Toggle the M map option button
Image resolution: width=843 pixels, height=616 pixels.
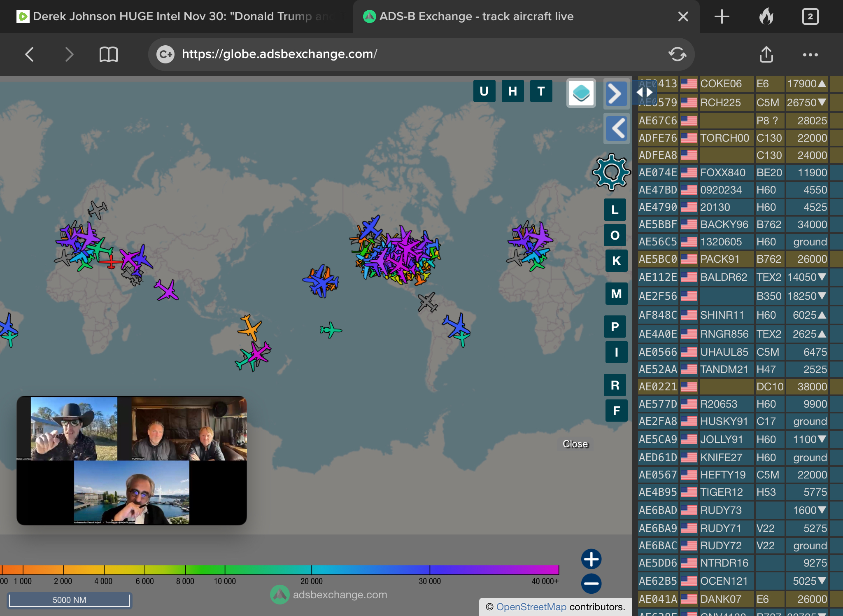pyautogui.click(x=616, y=294)
